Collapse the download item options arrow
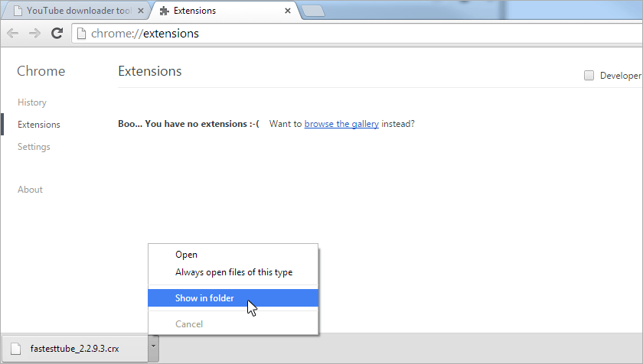643x364 pixels. click(x=154, y=347)
